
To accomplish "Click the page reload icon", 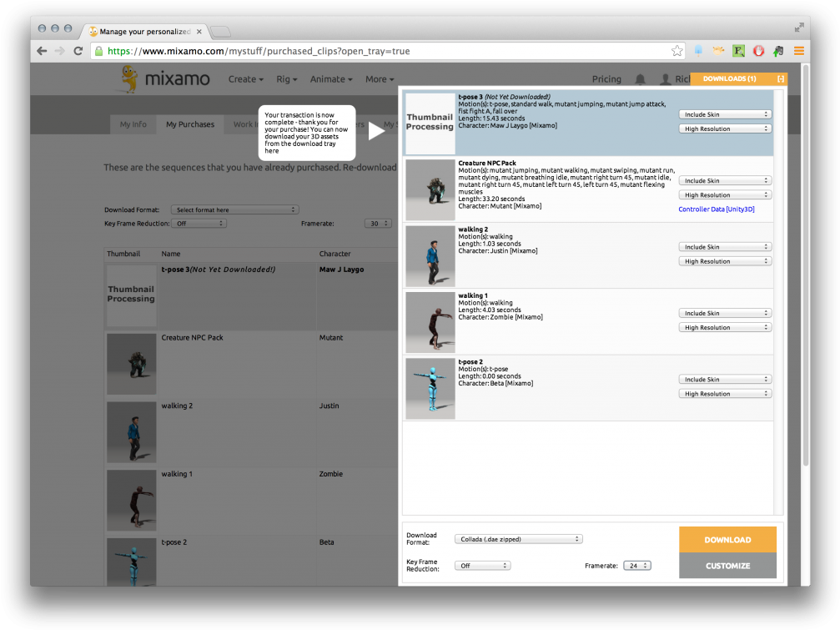I will click(x=78, y=50).
